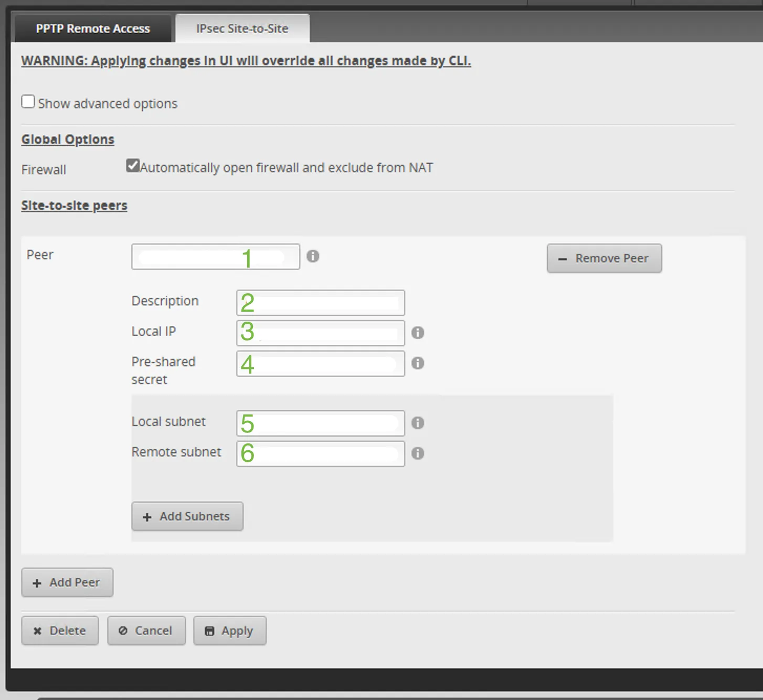Switch to PPTP Remote Access tab
The image size is (763, 700).
click(x=93, y=29)
